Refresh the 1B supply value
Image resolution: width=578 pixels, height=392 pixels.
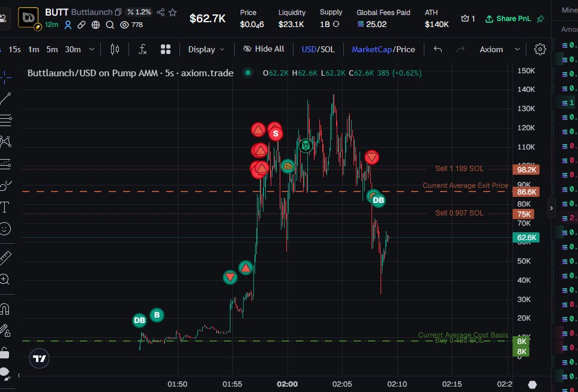tap(336, 24)
